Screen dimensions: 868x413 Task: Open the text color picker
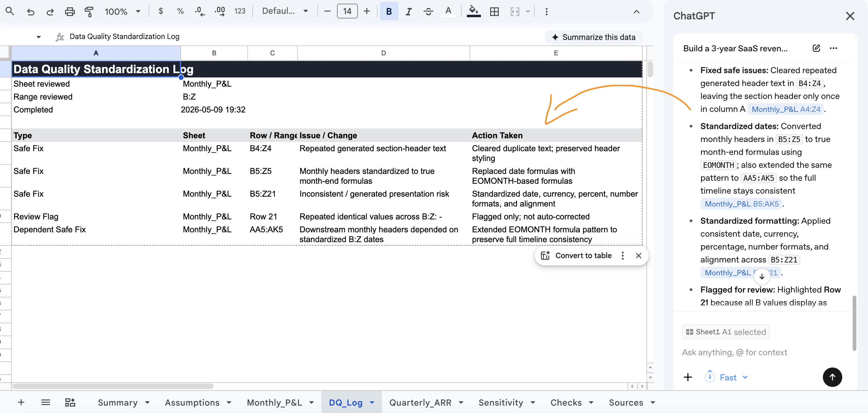(x=448, y=11)
